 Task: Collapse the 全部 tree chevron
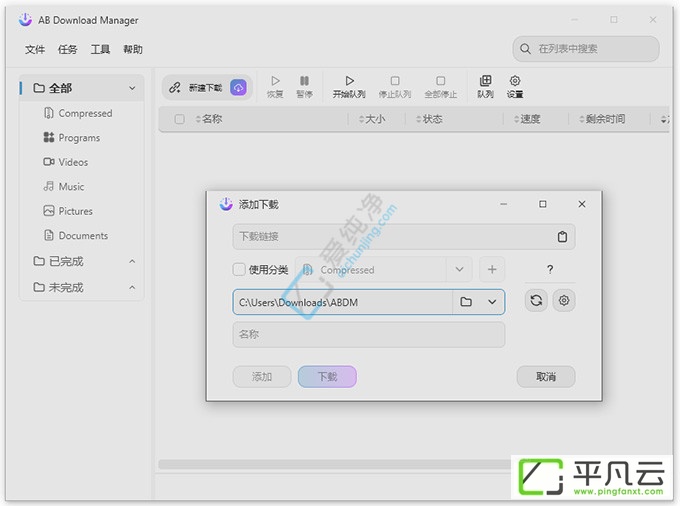[132, 88]
